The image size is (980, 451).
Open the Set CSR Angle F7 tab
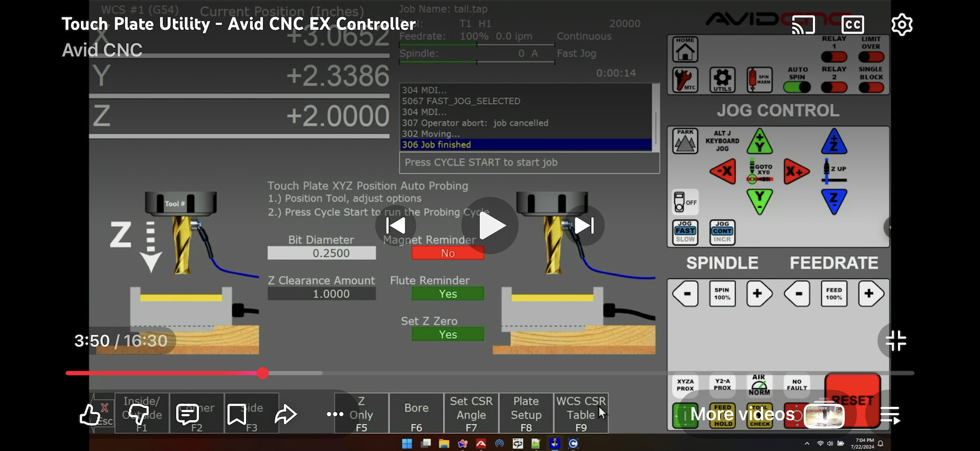point(471,414)
